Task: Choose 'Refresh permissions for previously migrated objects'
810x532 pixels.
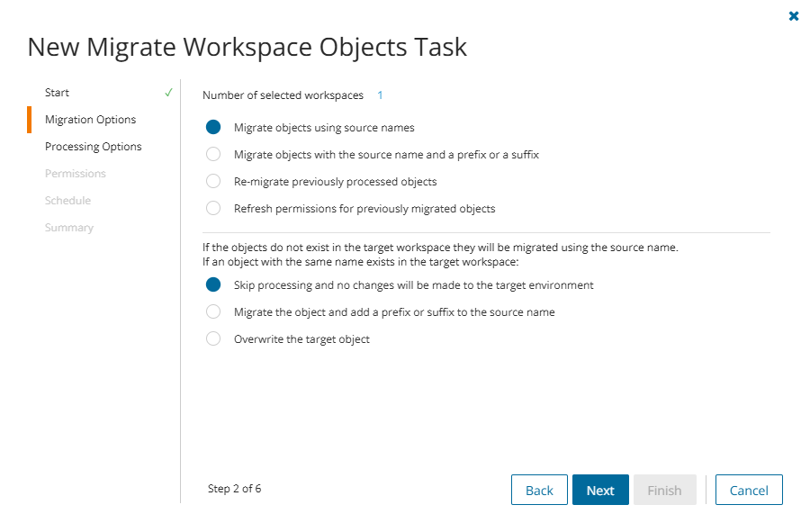Action: pos(213,209)
